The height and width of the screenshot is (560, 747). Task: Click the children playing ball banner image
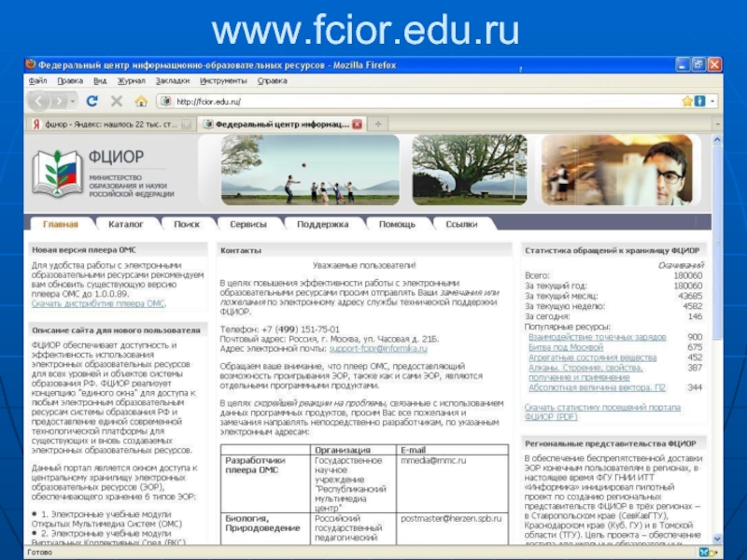pos(310,170)
